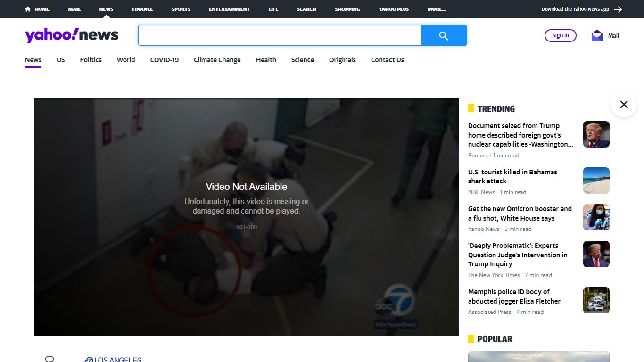Screen dimensions: 644x362
Task: Open Mail in the top navigation bar
Action: pos(74,9)
